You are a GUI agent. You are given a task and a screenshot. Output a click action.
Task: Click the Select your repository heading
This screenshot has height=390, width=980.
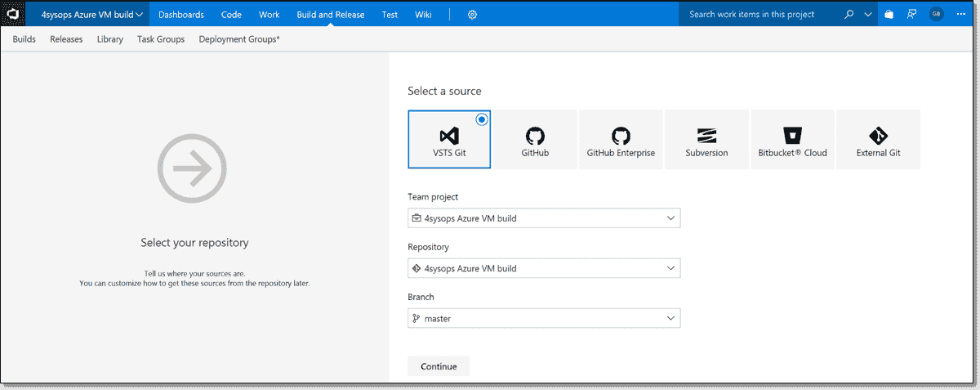194,243
